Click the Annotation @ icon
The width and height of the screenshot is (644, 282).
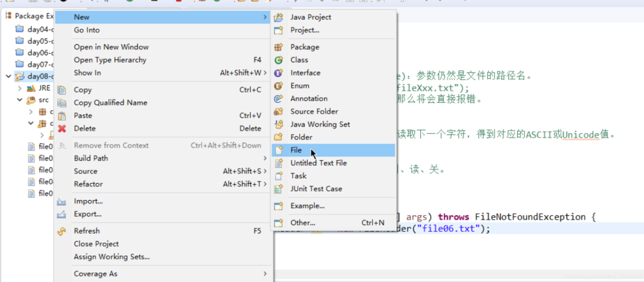pos(278,99)
